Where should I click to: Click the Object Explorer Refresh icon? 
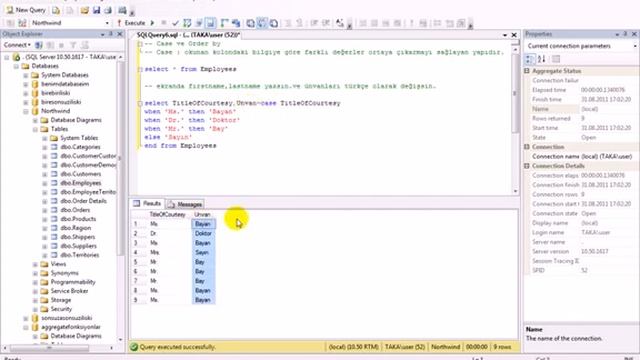coord(84,45)
